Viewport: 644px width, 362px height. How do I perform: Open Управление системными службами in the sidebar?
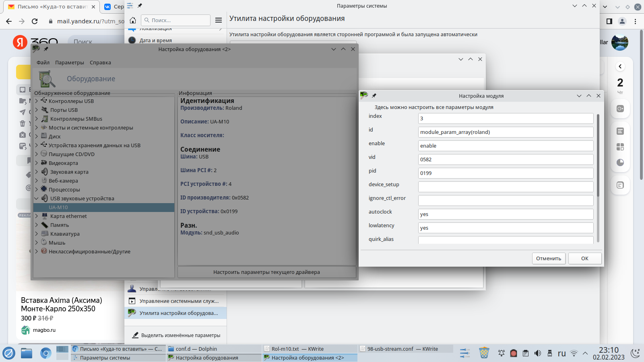[175, 301]
